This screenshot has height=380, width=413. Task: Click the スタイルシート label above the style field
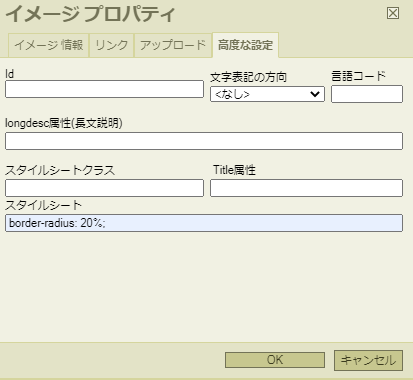coord(43,205)
